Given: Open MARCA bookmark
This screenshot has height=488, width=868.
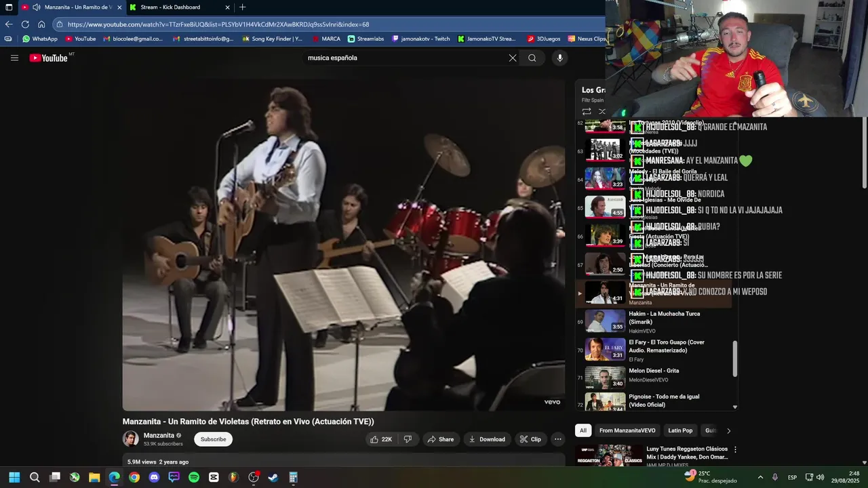Looking at the screenshot, I should (x=326, y=39).
